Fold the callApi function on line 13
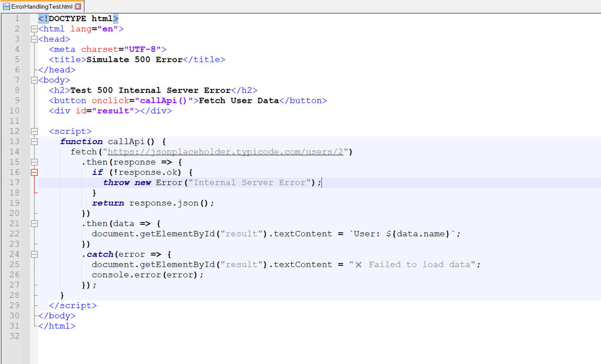The image size is (601, 364). tap(34, 142)
